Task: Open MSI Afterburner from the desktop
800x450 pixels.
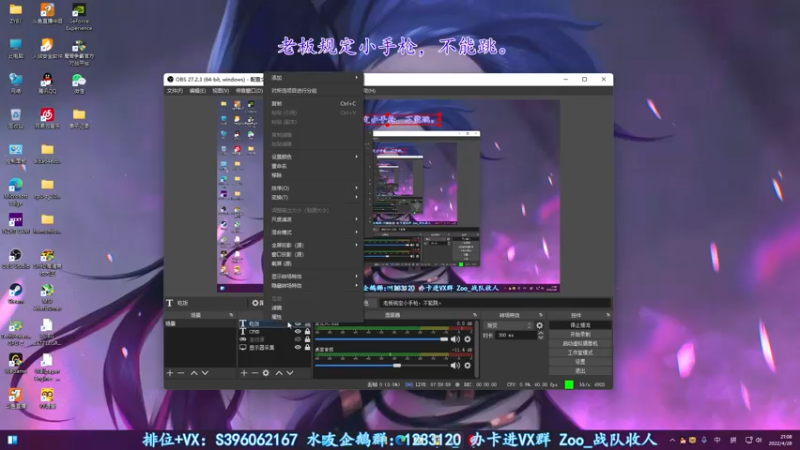Action: pos(47,297)
